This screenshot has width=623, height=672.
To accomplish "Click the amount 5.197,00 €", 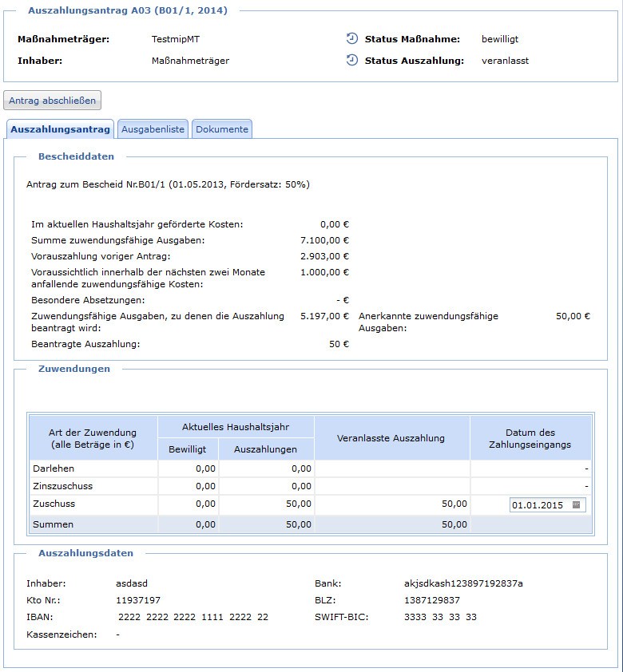I will pos(324,316).
